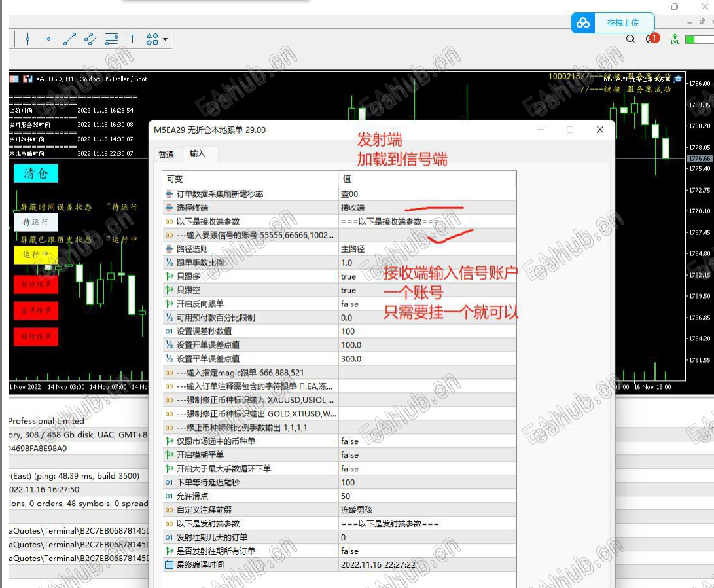Select the trendline drawing tool
This screenshot has height=588, width=714.
[x=69, y=39]
